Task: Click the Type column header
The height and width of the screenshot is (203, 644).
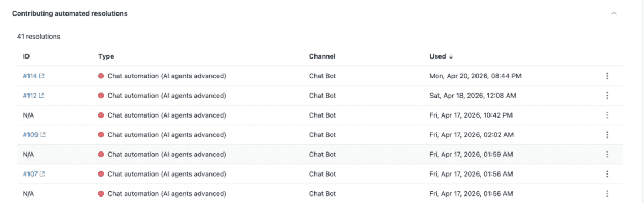Action: tap(106, 56)
